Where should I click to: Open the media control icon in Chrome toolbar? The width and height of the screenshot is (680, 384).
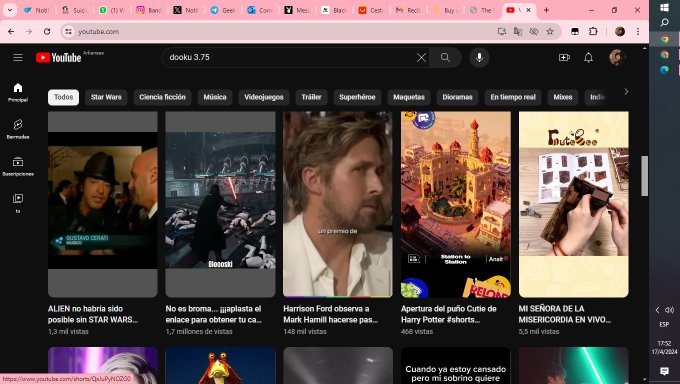[x=575, y=31]
